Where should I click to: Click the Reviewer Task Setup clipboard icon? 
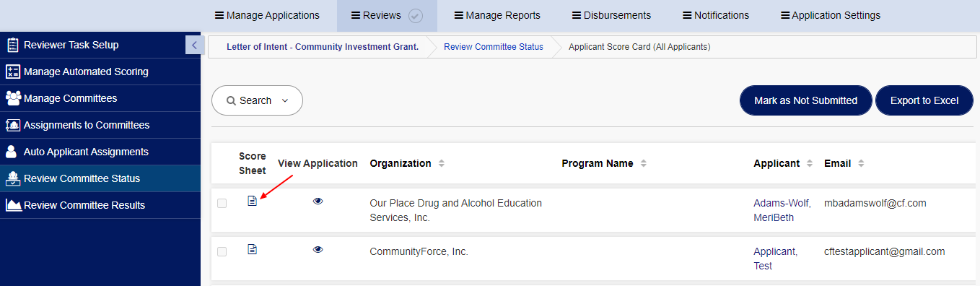pyautogui.click(x=12, y=45)
